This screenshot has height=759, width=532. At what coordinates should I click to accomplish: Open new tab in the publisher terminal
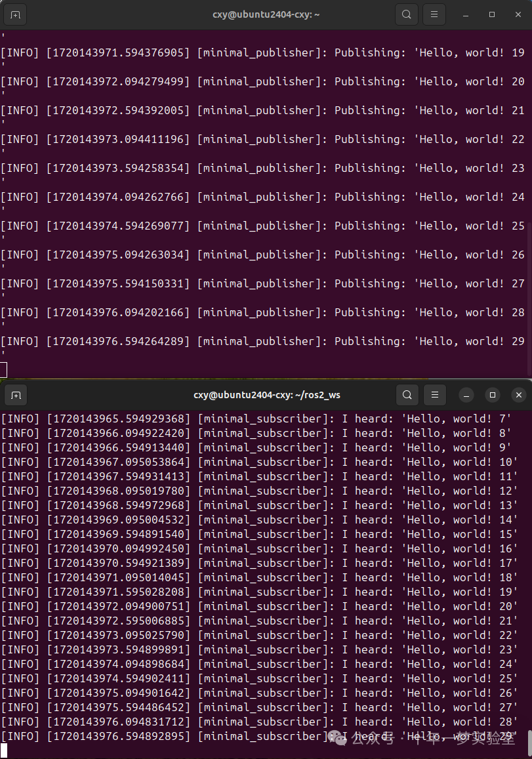click(15, 15)
